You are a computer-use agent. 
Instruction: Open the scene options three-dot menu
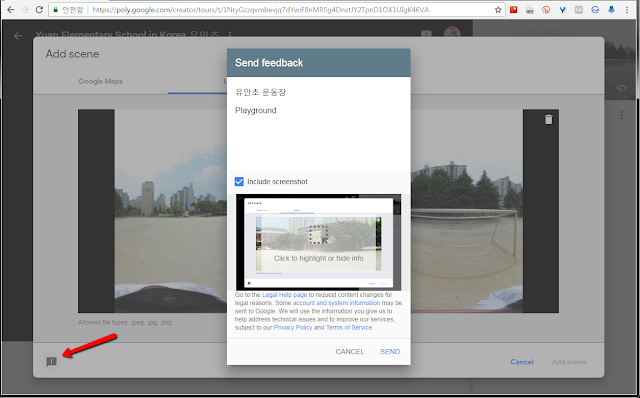coord(622,115)
